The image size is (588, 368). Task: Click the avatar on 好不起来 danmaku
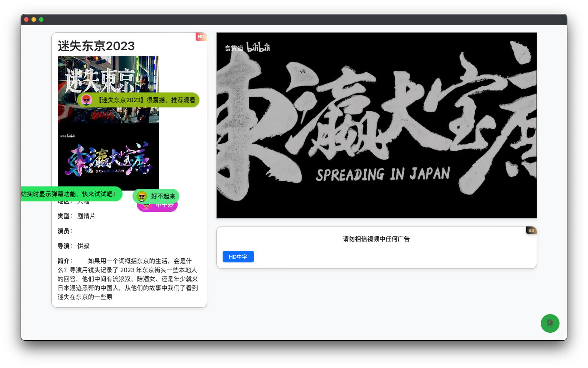(142, 196)
